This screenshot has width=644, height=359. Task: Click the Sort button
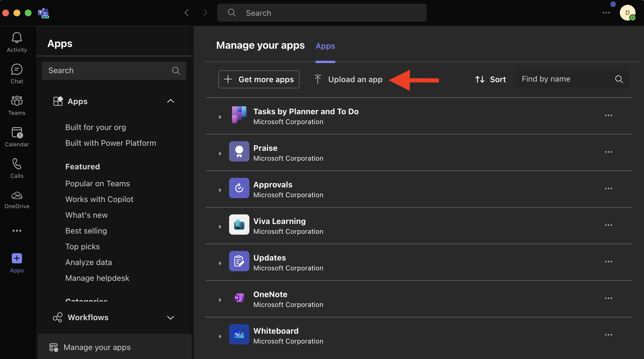tap(491, 79)
